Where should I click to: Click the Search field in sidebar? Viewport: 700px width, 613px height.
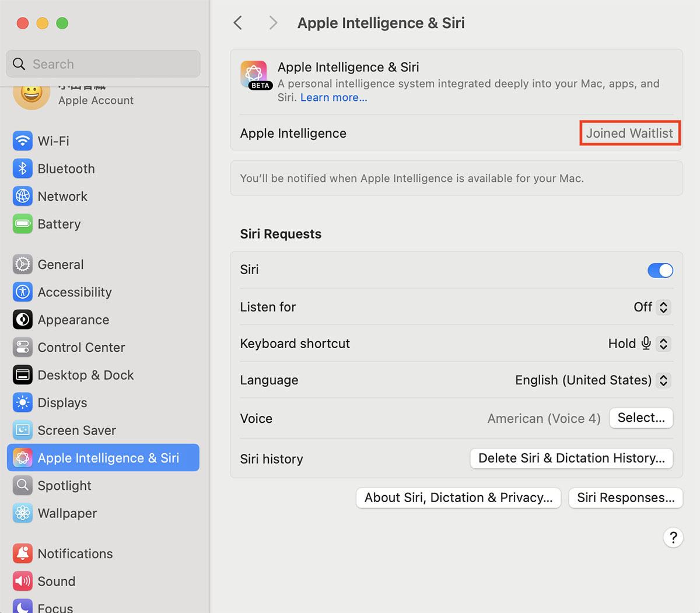coord(103,64)
